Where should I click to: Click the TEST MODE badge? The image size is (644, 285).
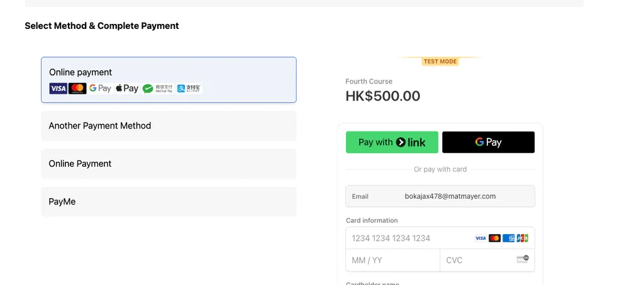pos(440,62)
